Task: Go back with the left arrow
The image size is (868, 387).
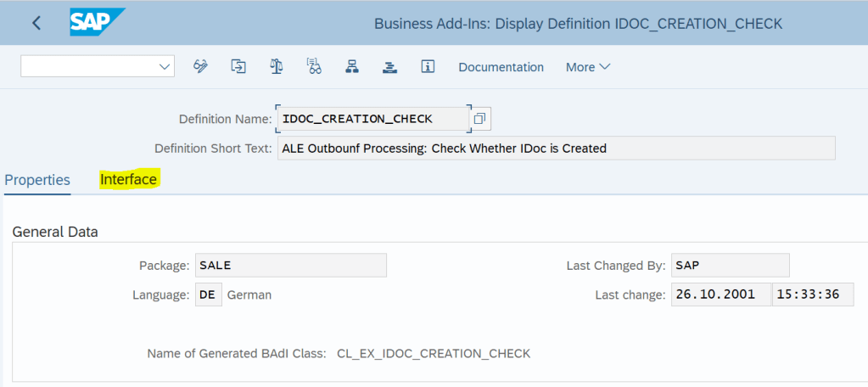Action: point(36,23)
